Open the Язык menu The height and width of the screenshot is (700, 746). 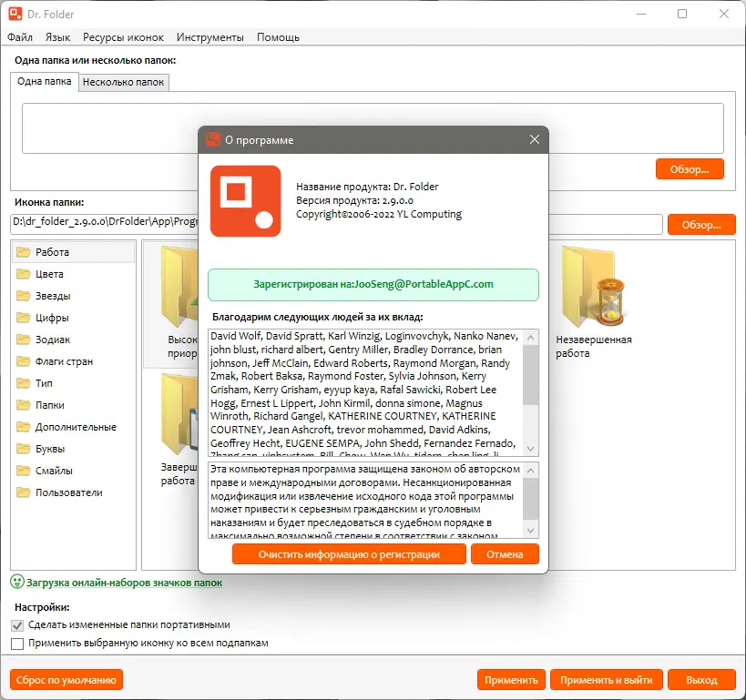coord(58,37)
